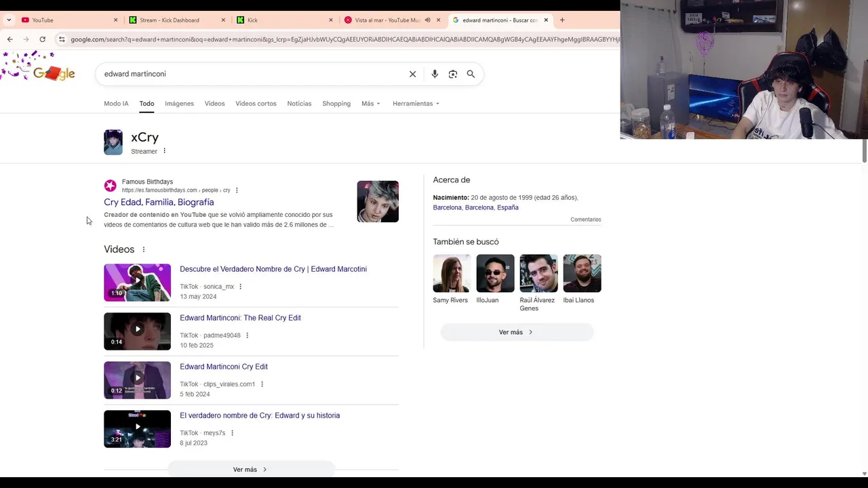868x488 pixels.
Task: Open Edward Martinconi: The Real Cry Edit
Action: (x=240, y=318)
